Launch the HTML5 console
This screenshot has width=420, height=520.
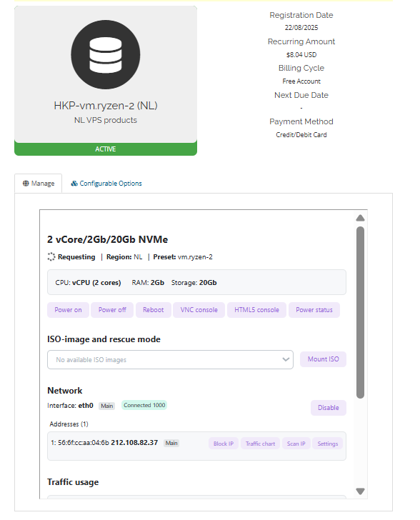click(256, 310)
